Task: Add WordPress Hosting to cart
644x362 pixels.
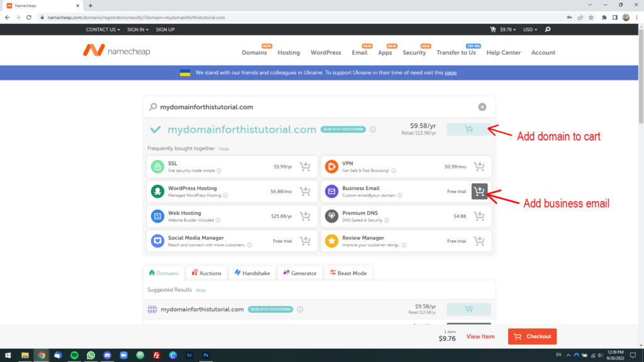Action: (x=305, y=191)
